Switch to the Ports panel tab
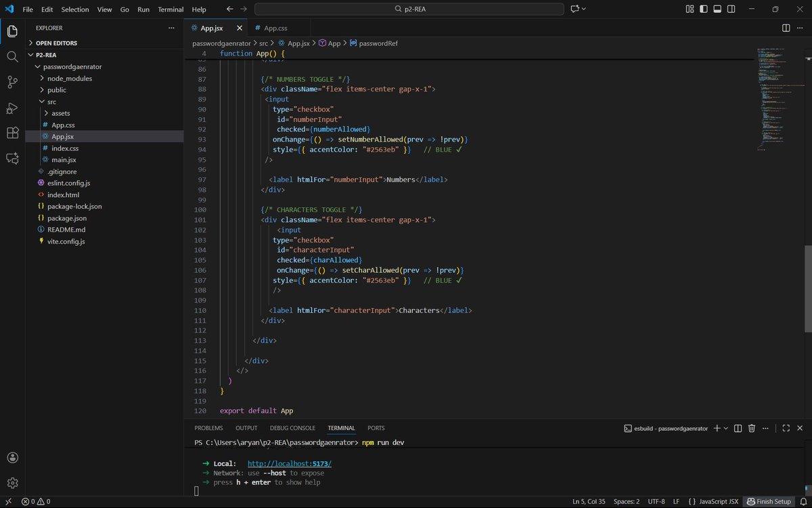This screenshot has width=812, height=508. click(376, 428)
